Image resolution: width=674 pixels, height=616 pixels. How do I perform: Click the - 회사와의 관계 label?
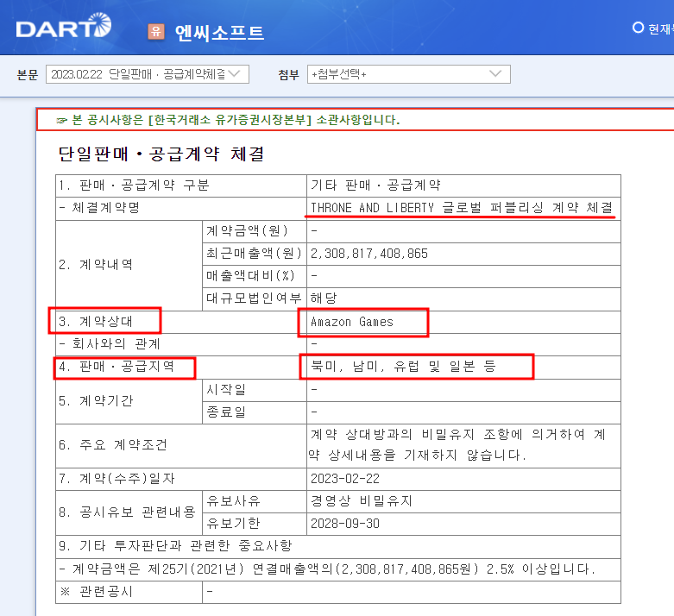[x=110, y=344]
